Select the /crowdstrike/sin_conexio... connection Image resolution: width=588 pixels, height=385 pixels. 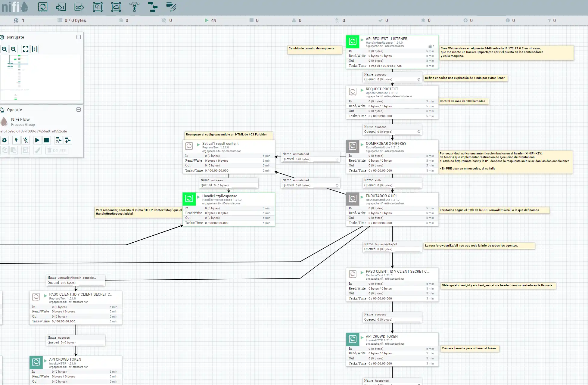pos(76,280)
